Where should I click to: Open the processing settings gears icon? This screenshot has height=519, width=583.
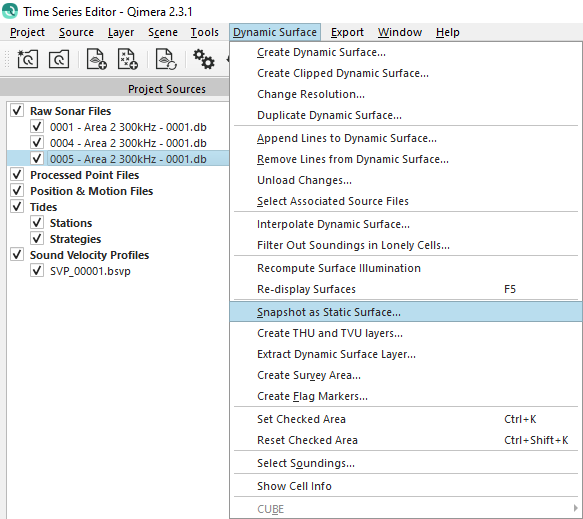[x=203, y=59]
